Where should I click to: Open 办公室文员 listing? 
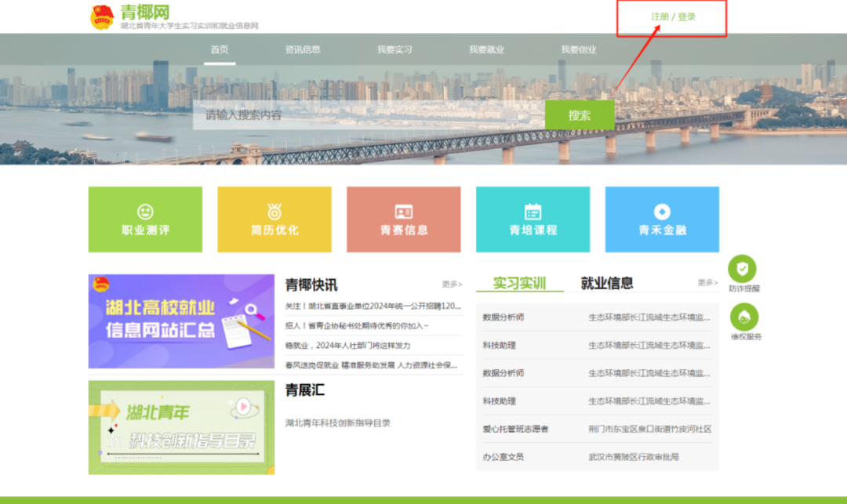[597, 457]
